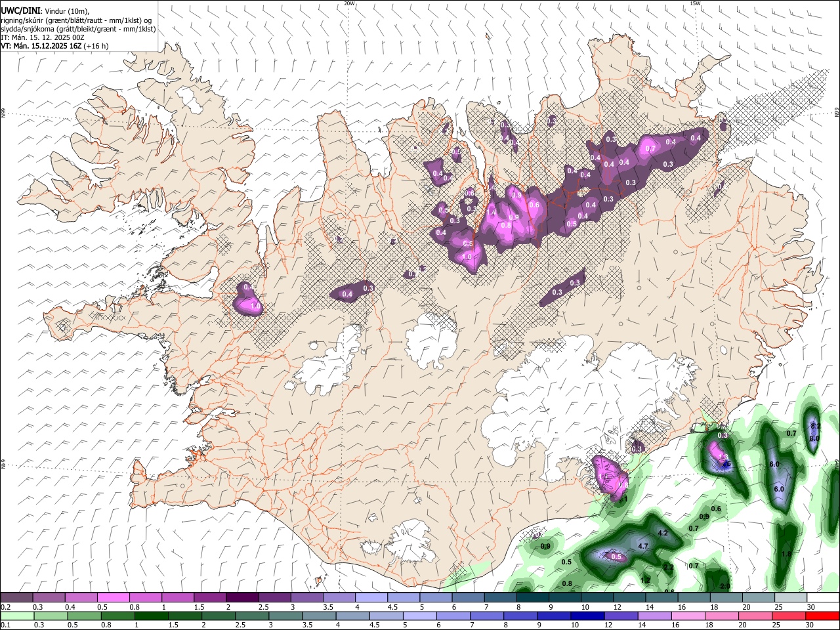The width and height of the screenshot is (840, 630).
Task: Click the "8.2" precipitation value on the map
Action: pos(816,427)
